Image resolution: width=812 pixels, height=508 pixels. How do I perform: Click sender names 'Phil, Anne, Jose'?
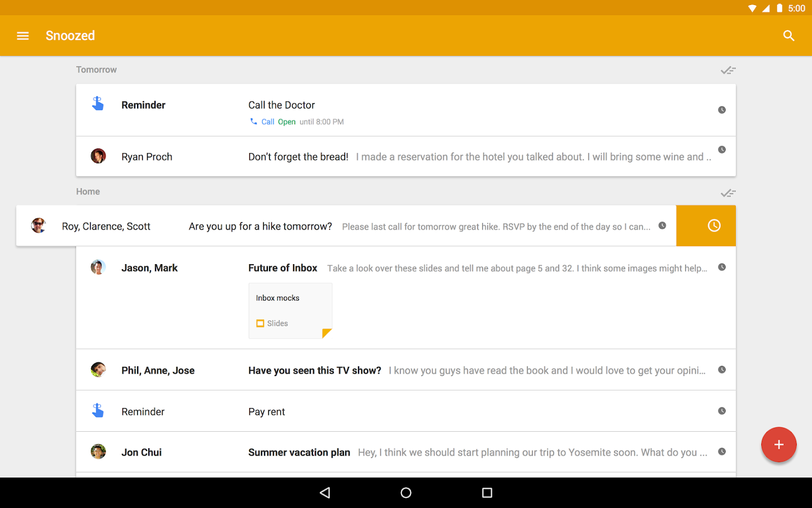[x=158, y=370]
